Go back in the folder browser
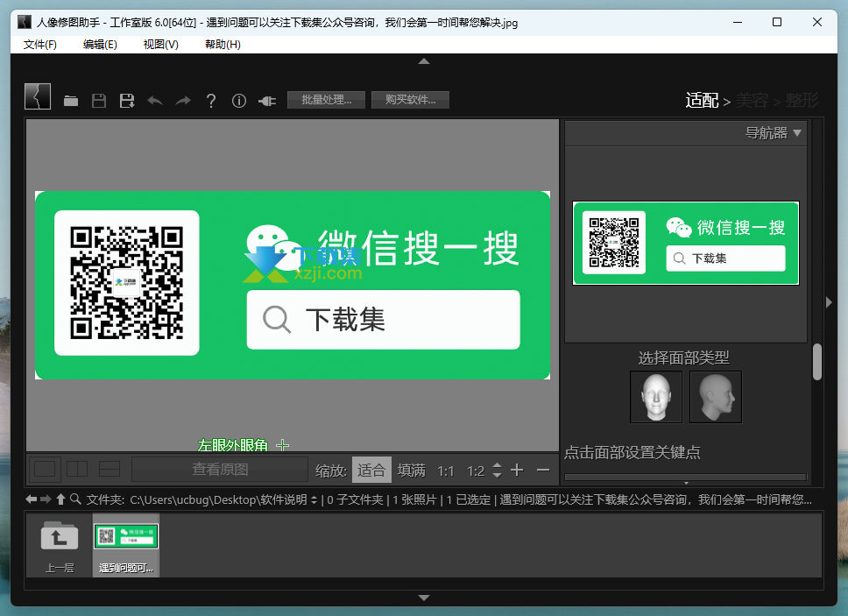 coord(31,499)
